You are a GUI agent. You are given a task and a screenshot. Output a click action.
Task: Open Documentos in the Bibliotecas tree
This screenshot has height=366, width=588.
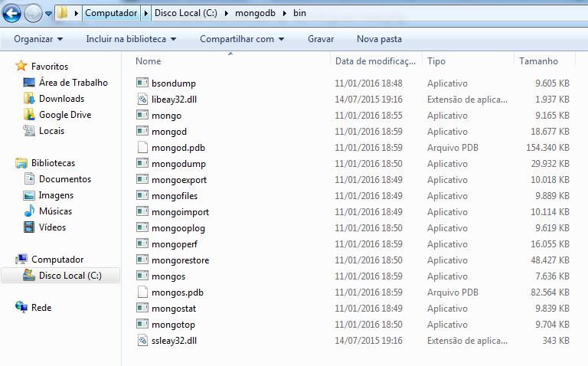[x=65, y=179]
